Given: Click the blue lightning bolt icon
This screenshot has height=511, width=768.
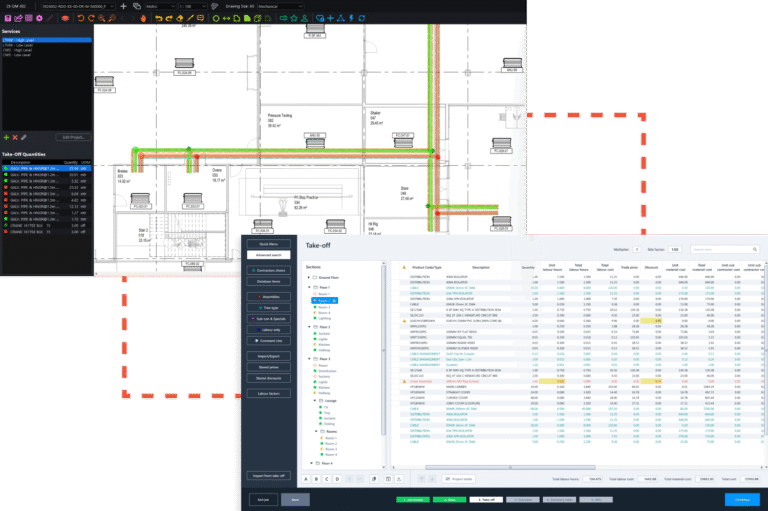Looking at the screenshot, I should (351, 18).
